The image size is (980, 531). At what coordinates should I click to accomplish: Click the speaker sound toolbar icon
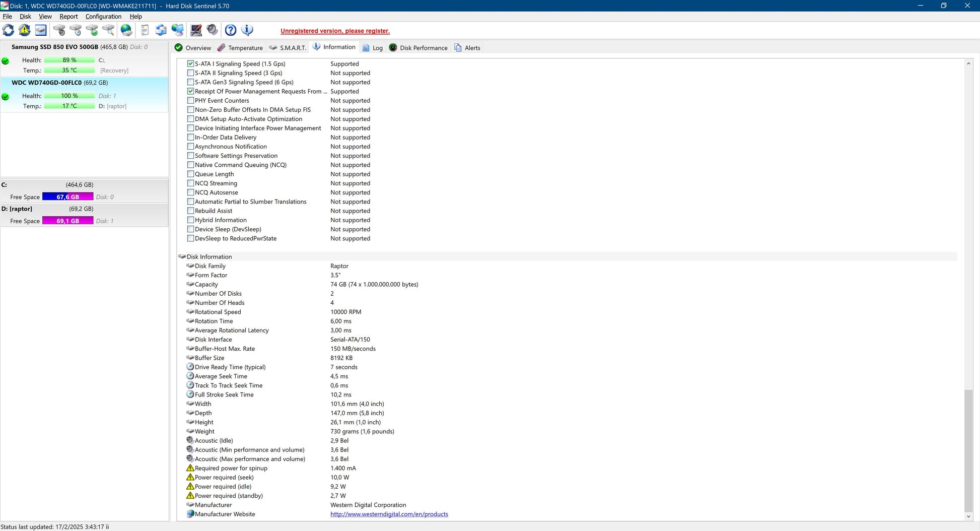click(213, 30)
